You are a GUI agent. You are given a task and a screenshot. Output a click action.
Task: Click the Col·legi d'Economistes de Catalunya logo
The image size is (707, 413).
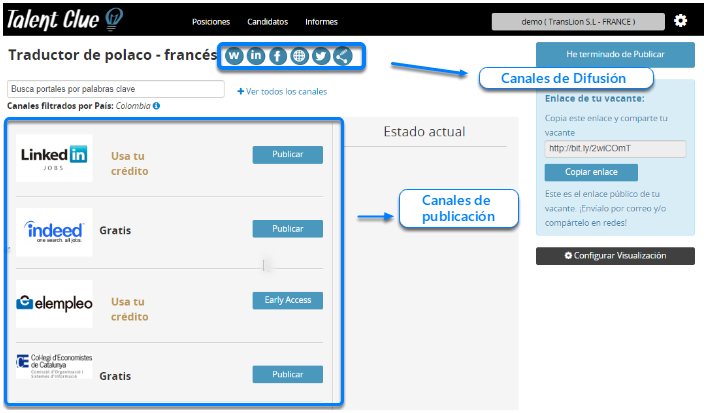click(x=54, y=367)
